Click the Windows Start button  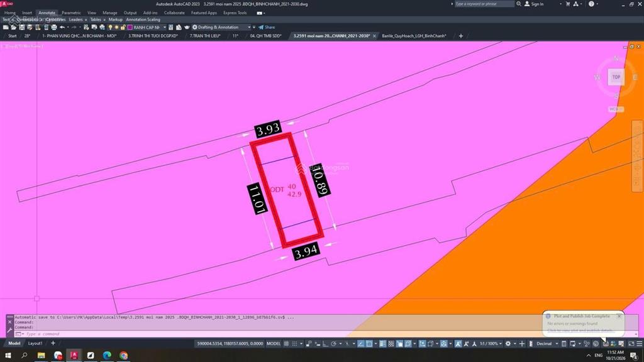tap(8, 356)
